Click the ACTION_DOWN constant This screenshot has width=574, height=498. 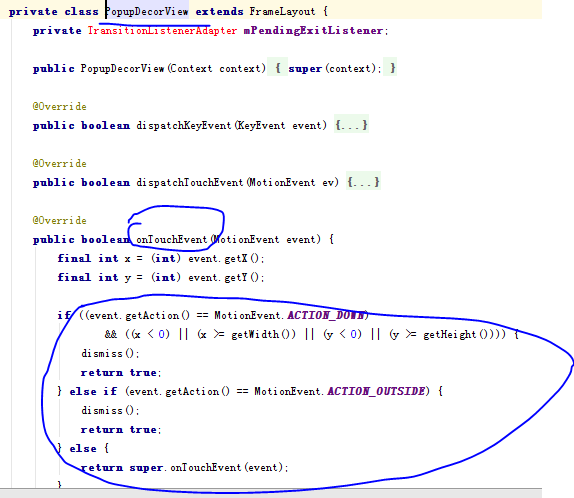pos(326,315)
